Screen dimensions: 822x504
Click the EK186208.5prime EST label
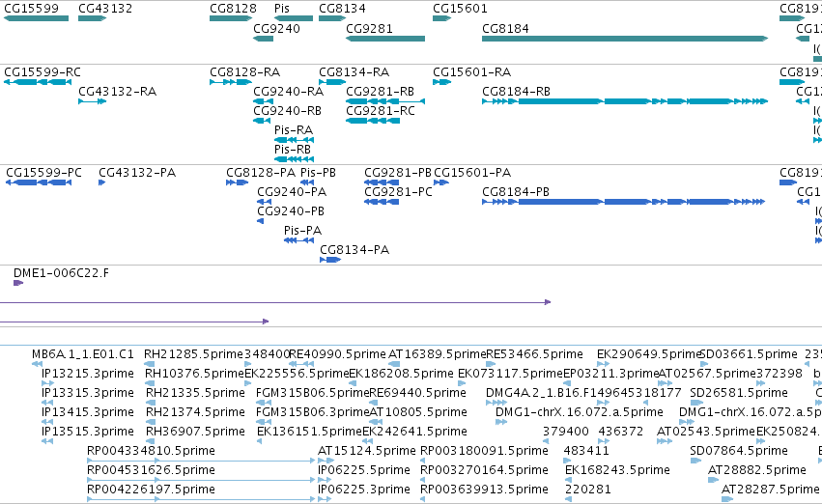pos(401,374)
